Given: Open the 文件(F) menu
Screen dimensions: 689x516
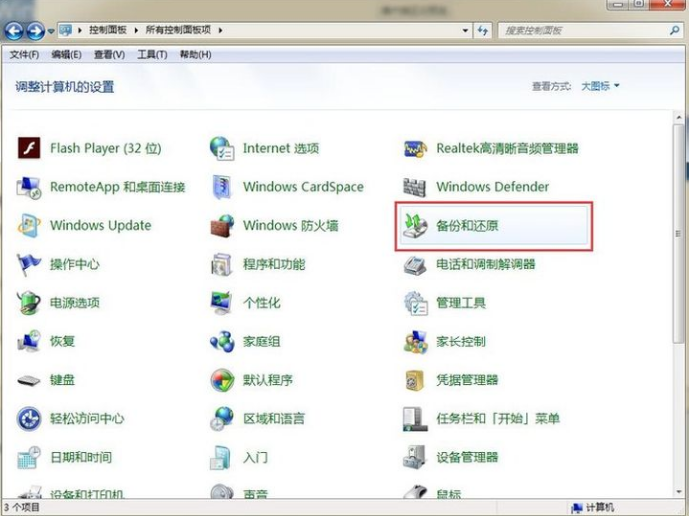Looking at the screenshot, I should (24, 55).
